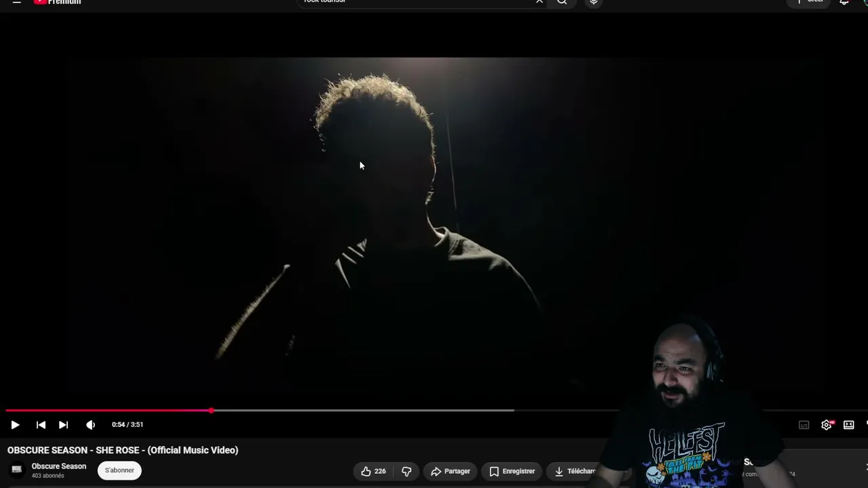Open the Obscure Season channel avatar
868x488 pixels.
(17, 470)
